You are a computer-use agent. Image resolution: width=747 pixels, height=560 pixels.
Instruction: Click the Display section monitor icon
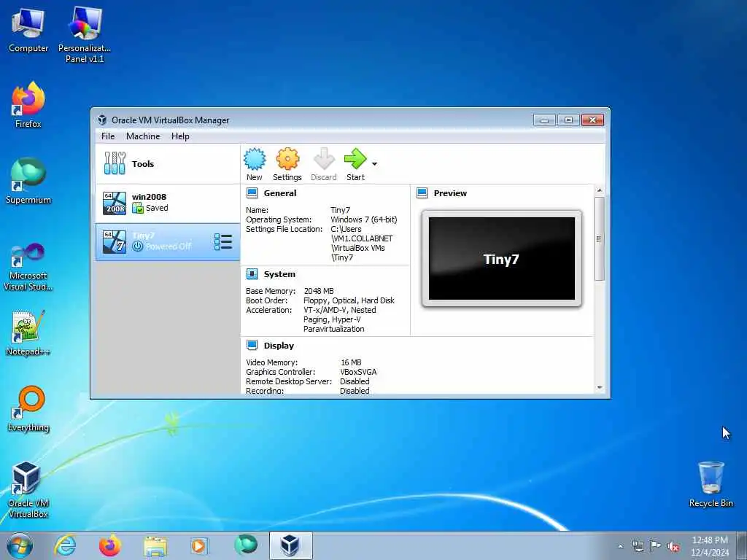(x=252, y=345)
